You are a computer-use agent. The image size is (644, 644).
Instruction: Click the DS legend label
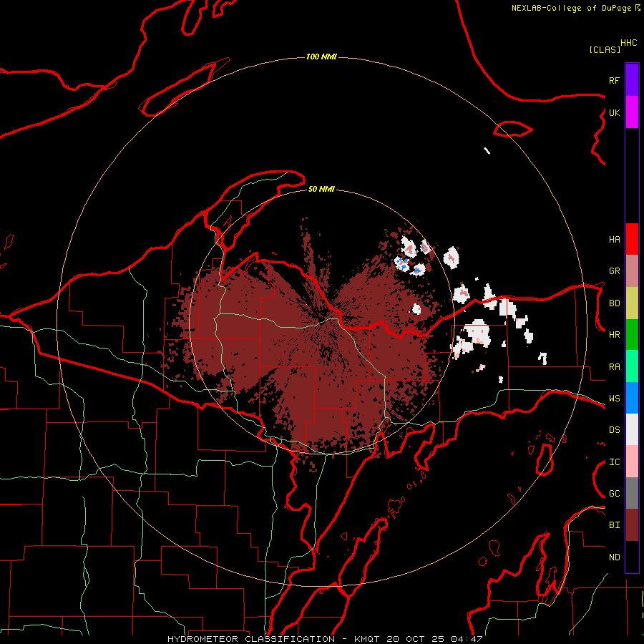(614, 430)
